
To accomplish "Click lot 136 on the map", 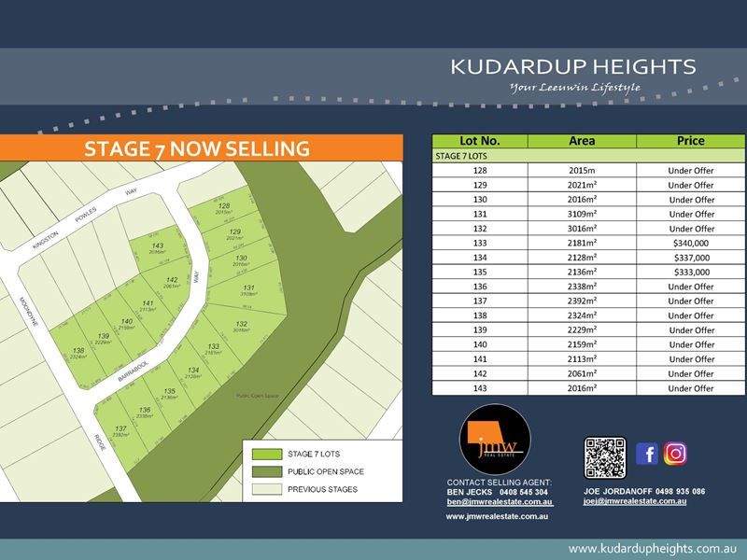I will point(145,413).
